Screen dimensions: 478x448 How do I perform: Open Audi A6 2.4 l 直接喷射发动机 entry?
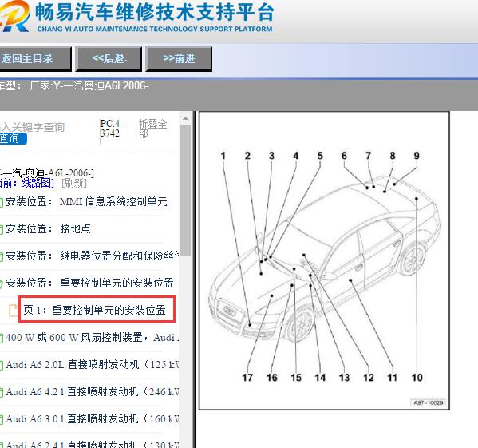tap(92, 444)
